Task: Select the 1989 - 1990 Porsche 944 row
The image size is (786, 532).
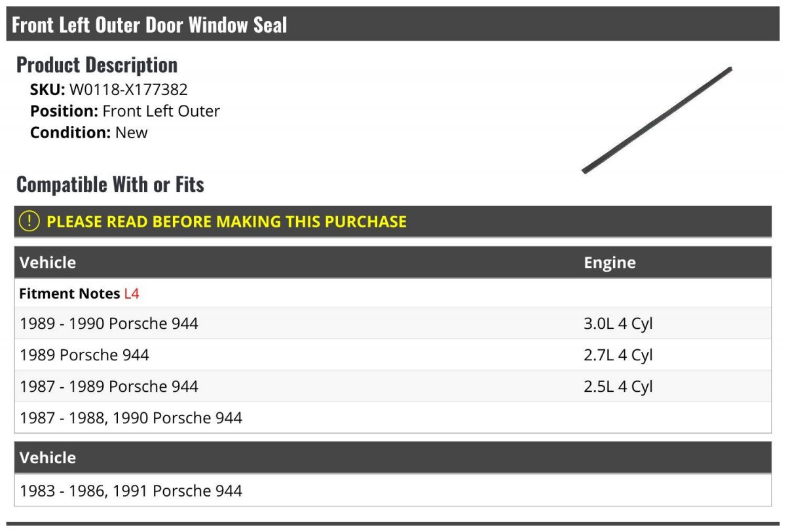Action: (393, 324)
